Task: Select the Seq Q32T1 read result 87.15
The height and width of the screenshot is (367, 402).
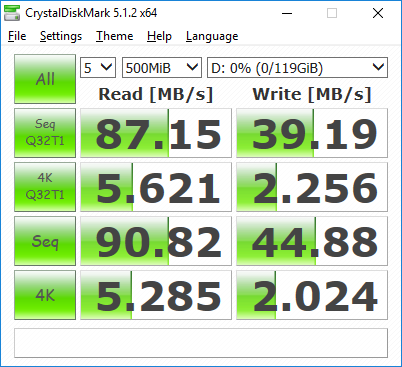Action: pos(156,133)
